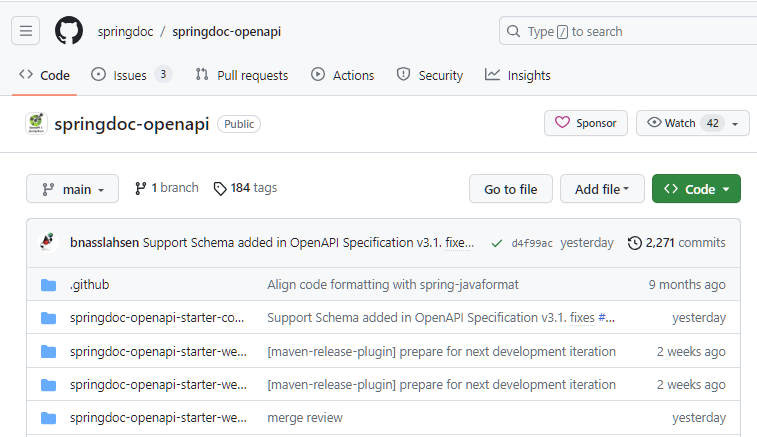Open the Pull requests tab
The width and height of the screenshot is (757, 437).
(x=241, y=75)
